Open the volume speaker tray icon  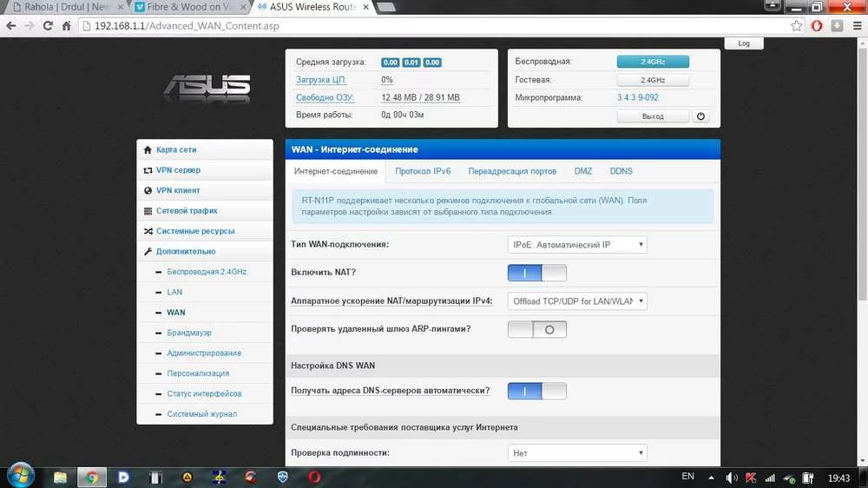pyautogui.click(x=731, y=478)
